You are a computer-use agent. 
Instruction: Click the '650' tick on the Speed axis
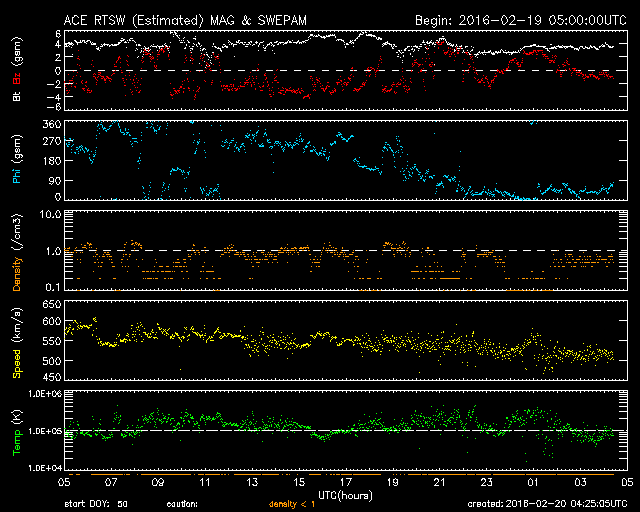point(52,304)
